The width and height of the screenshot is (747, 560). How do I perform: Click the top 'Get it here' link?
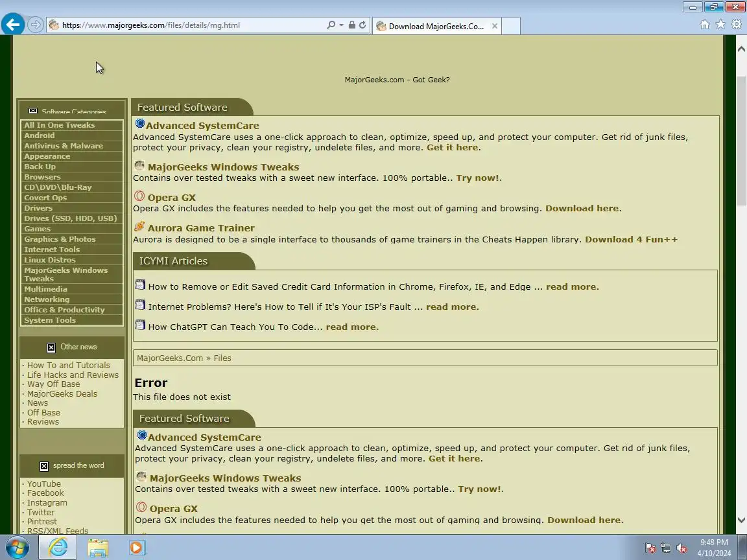coord(453,148)
